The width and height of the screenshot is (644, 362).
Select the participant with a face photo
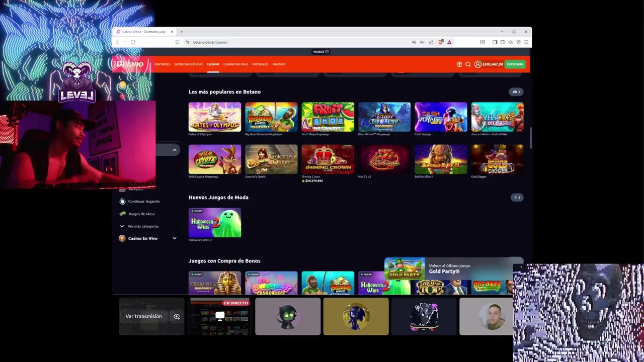[487, 316]
